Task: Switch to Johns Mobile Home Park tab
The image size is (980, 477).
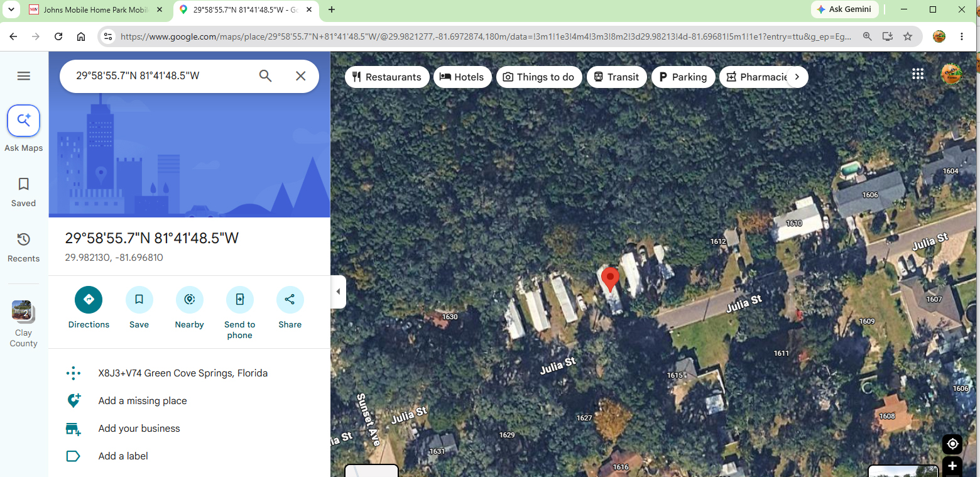Action: coord(94,9)
